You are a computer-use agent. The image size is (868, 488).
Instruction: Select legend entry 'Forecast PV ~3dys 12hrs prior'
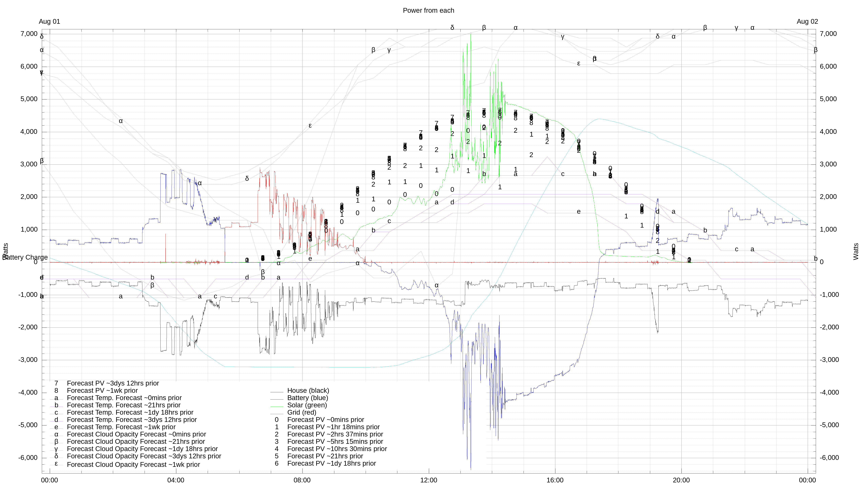coord(113,383)
